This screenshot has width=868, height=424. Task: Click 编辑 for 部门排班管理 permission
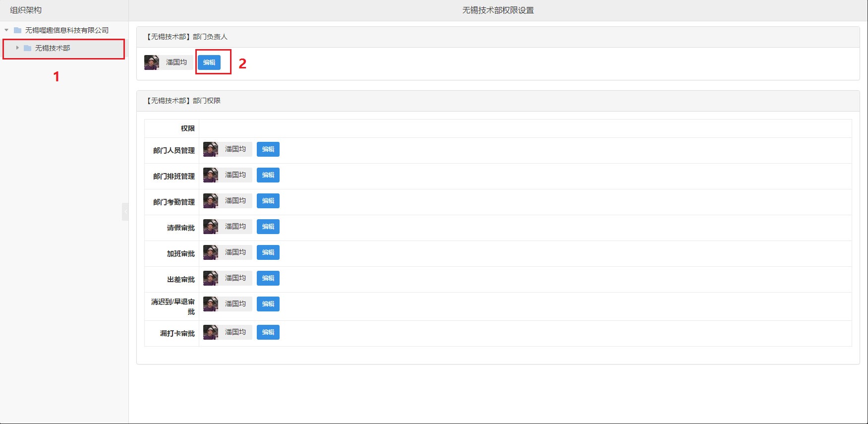(268, 175)
